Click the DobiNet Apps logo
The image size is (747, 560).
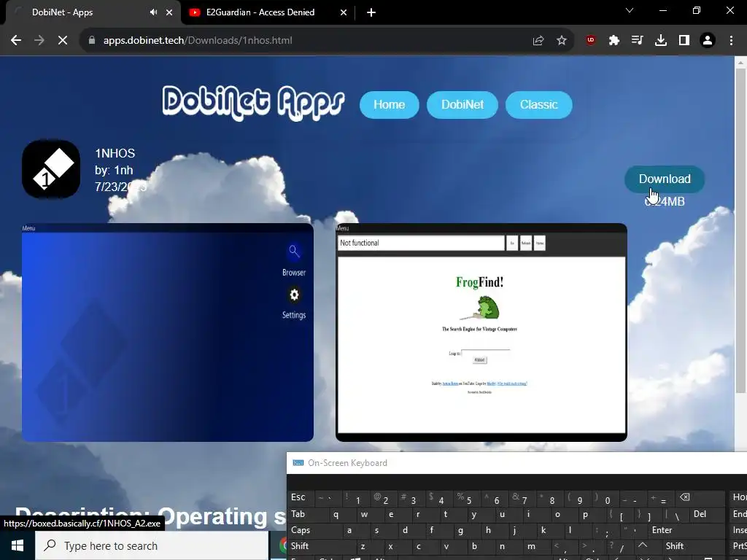(253, 103)
